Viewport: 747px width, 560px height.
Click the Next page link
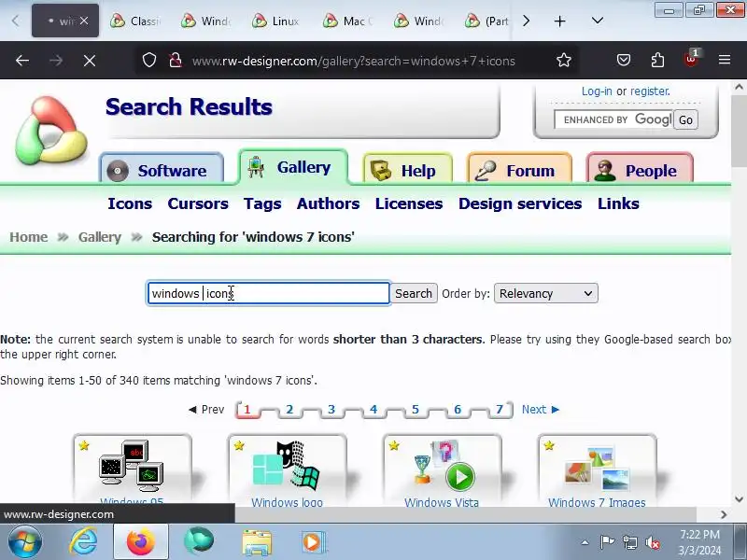pyautogui.click(x=541, y=409)
